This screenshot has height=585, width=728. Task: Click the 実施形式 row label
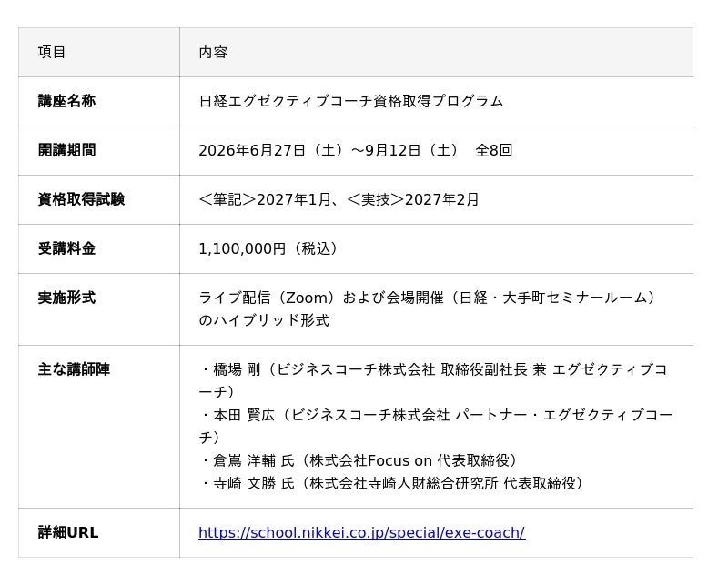[66, 298]
